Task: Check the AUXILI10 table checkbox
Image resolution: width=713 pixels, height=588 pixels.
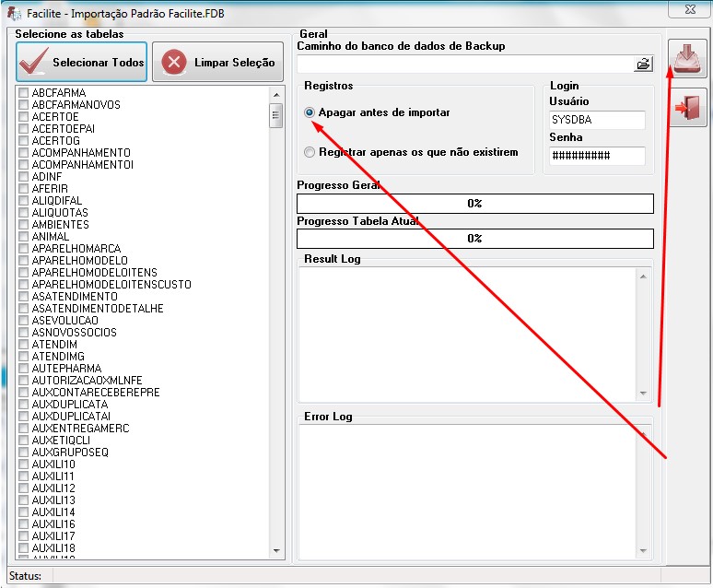Action: click(23, 465)
